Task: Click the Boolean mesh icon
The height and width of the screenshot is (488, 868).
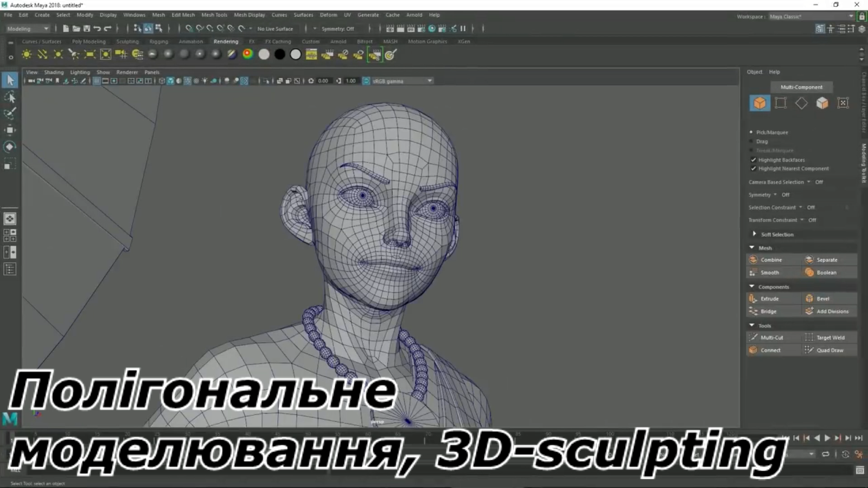Action: pos(809,273)
